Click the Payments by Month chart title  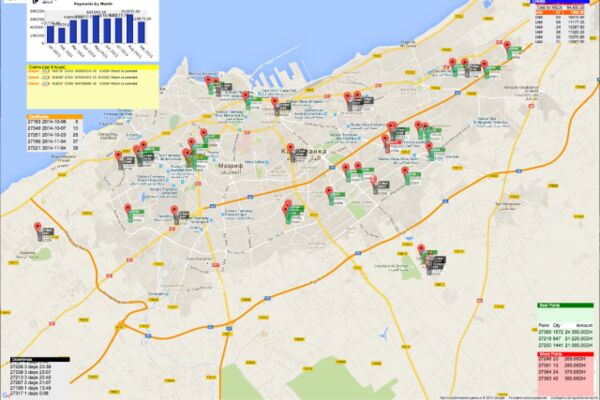[93, 4]
